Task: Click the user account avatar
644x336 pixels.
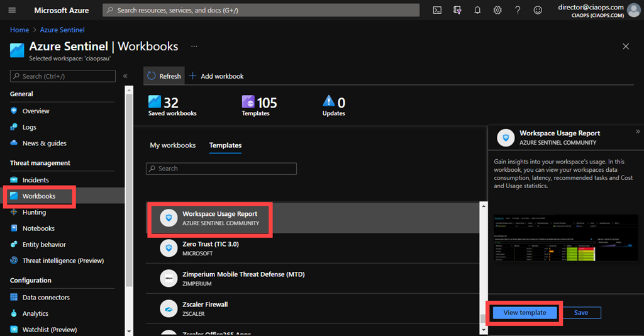Action: point(633,10)
